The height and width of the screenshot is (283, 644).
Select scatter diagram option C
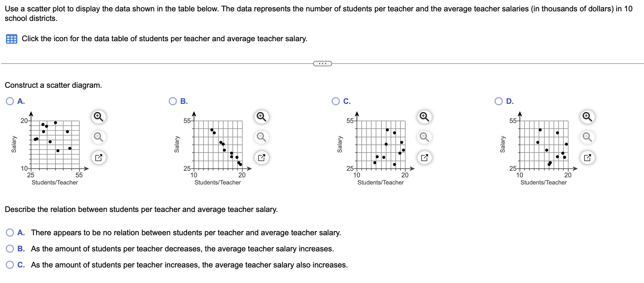coord(335,101)
